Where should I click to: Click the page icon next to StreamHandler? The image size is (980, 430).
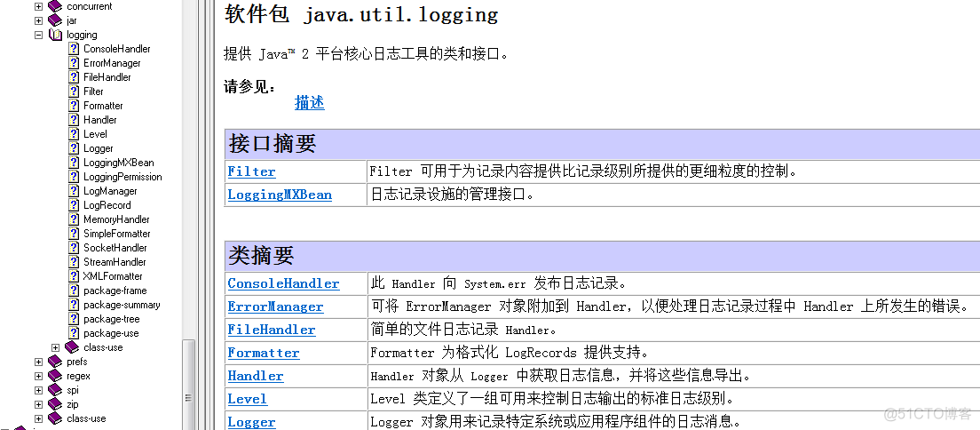73,262
